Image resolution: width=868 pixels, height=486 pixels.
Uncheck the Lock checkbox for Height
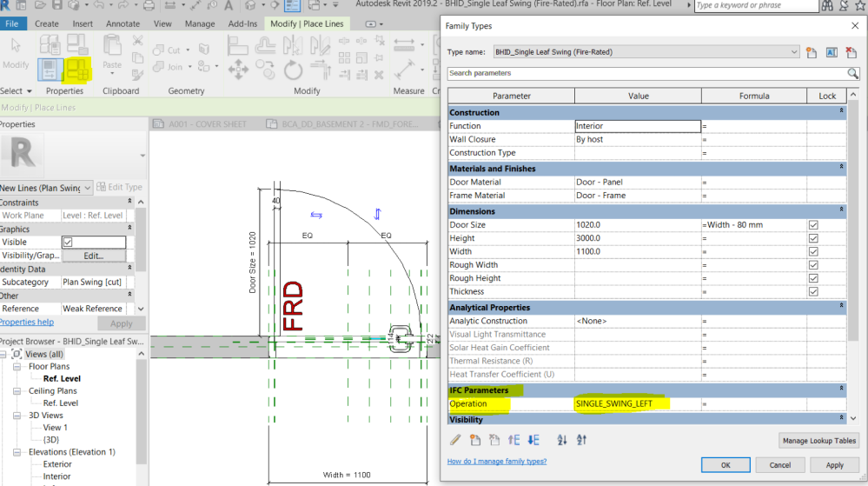pyautogui.click(x=813, y=238)
